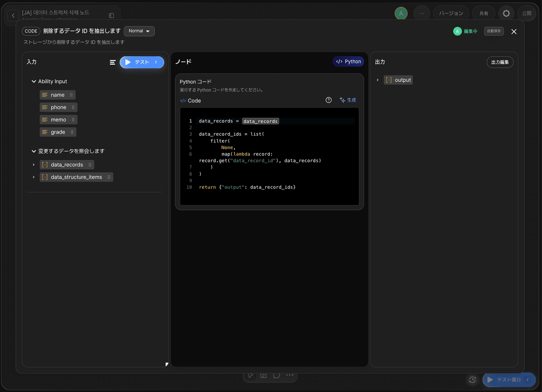Open the bottom toolbar ellipsis menu
Image resolution: width=542 pixels, height=392 pixels.
pyautogui.click(x=290, y=375)
